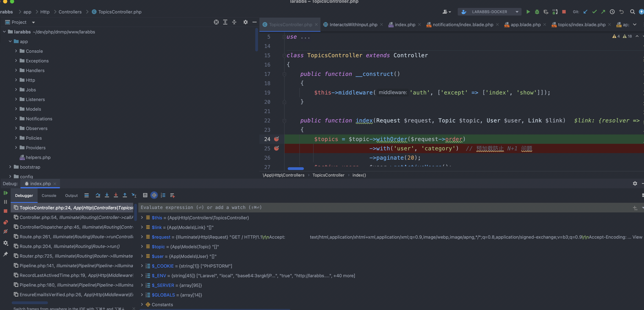Toggle Mute Breakpoints icon in debug sidebar
The height and width of the screenshot is (310, 644).
coord(6,232)
